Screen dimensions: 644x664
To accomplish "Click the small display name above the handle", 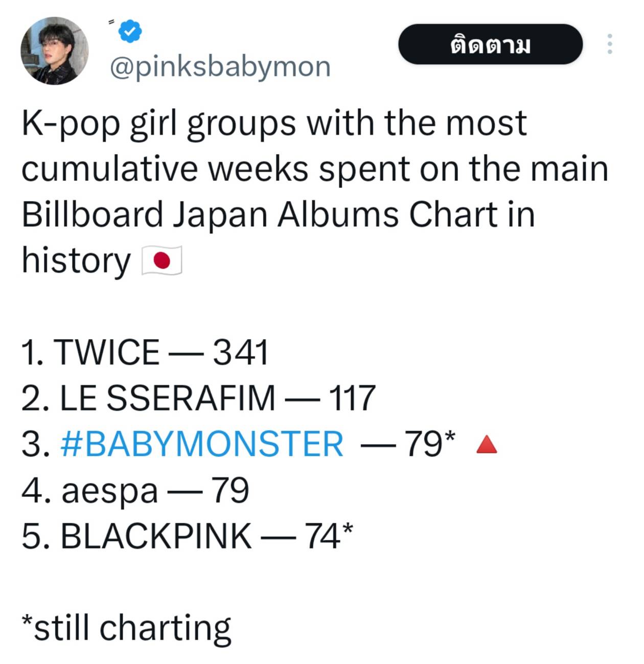I will (x=111, y=22).
